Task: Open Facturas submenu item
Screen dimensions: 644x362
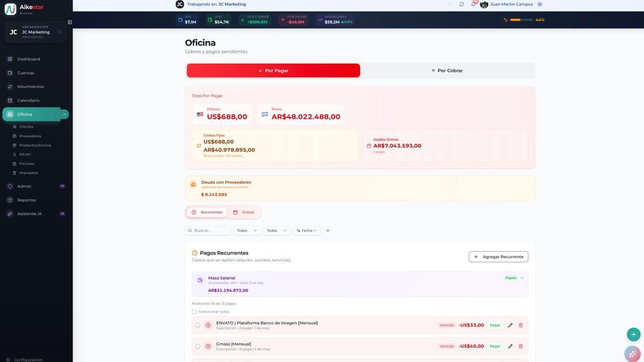Action: pos(27,164)
